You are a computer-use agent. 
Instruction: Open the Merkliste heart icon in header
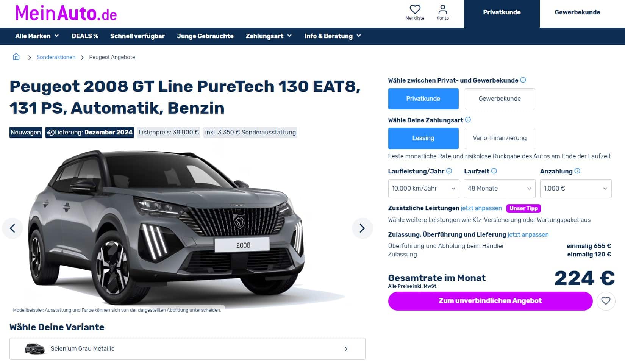click(415, 9)
